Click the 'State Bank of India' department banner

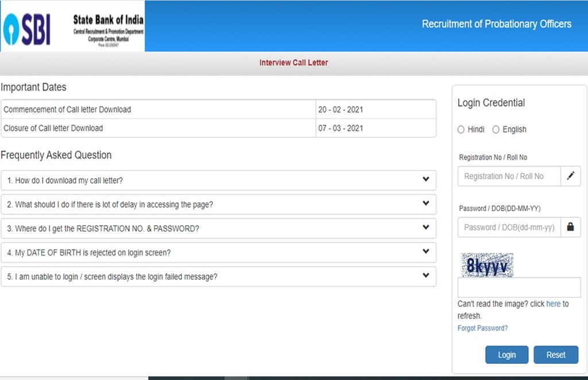tap(109, 30)
